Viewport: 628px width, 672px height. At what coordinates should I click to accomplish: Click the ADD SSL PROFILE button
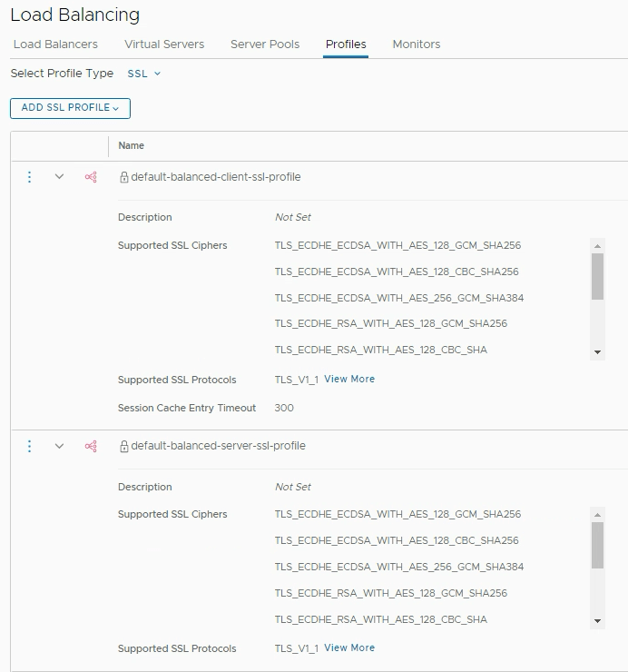pos(70,108)
